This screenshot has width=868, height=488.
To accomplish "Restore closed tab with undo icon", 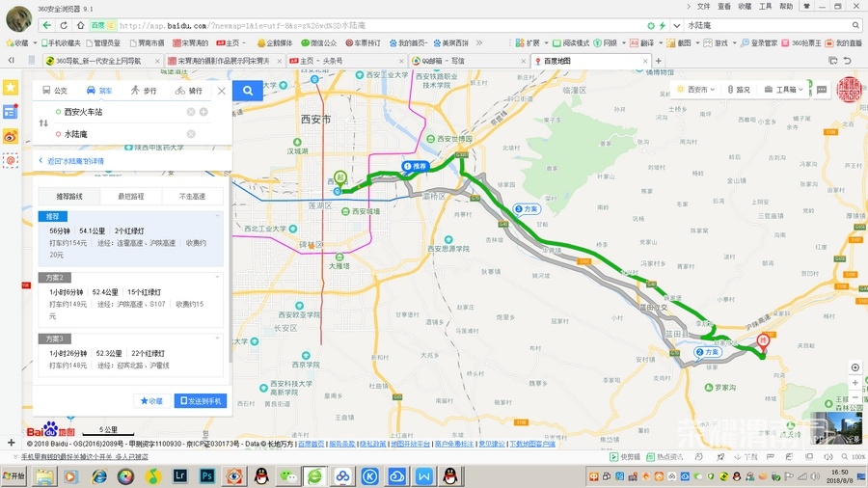I will [x=848, y=61].
